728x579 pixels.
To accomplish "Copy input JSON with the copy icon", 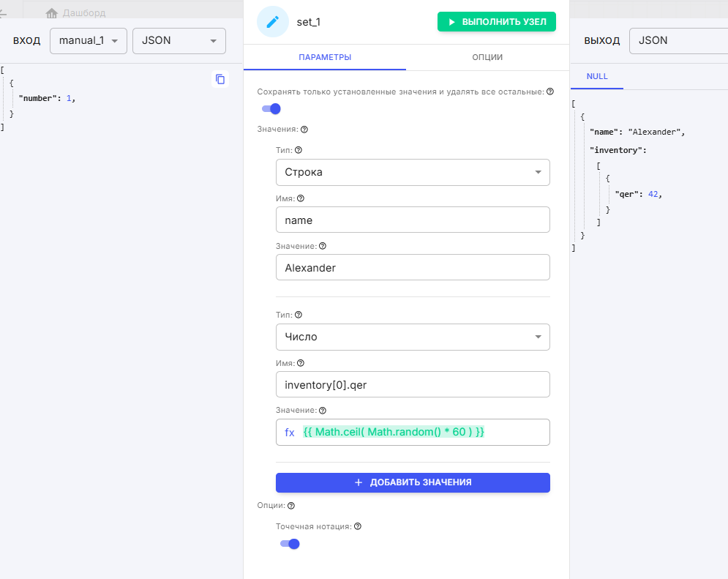I will pos(220,79).
